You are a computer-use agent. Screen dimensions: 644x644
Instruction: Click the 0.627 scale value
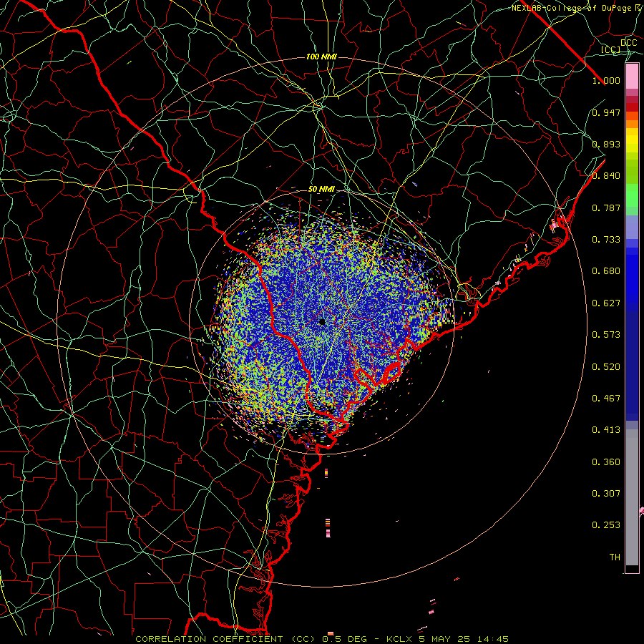coord(606,303)
